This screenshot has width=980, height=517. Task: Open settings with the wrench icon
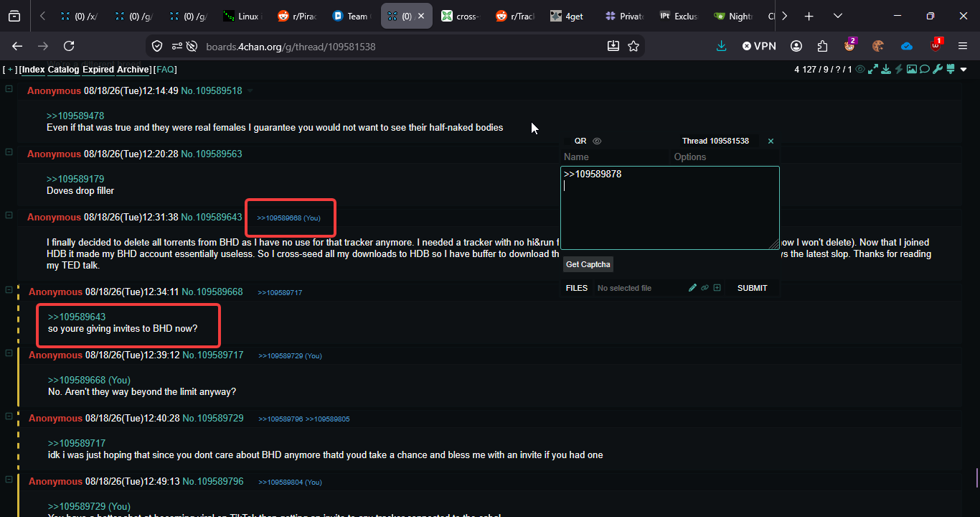(x=938, y=70)
